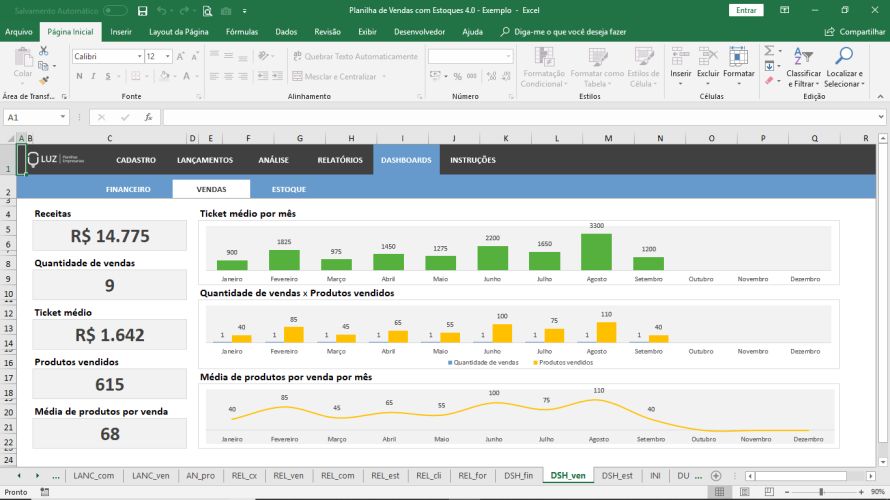Toggle Bold N formatting button
The height and width of the screenshot is (500, 890).
pos(79,76)
